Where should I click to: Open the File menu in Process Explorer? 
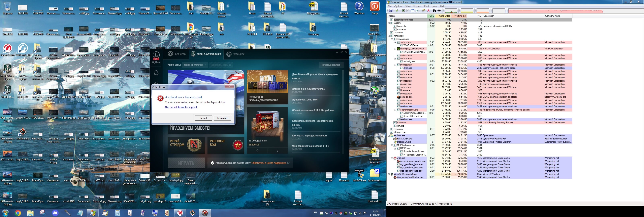(x=389, y=6)
